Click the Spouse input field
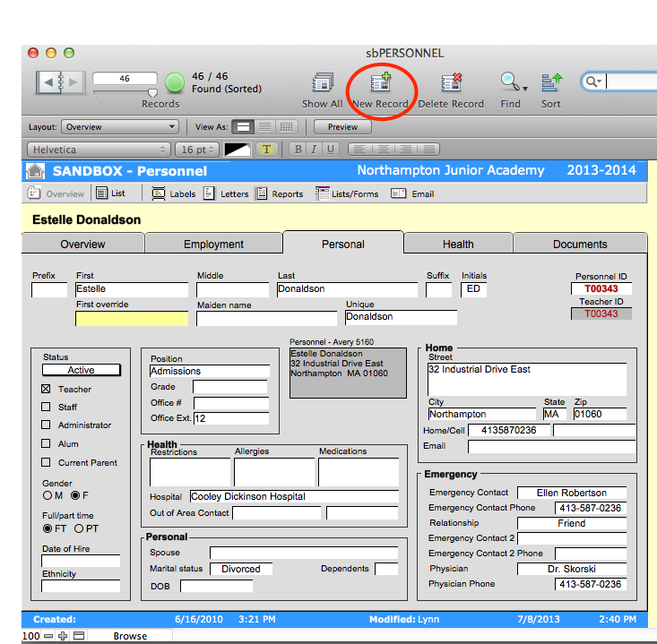The height and width of the screenshot is (644, 657). pyautogui.click(x=303, y=553)
